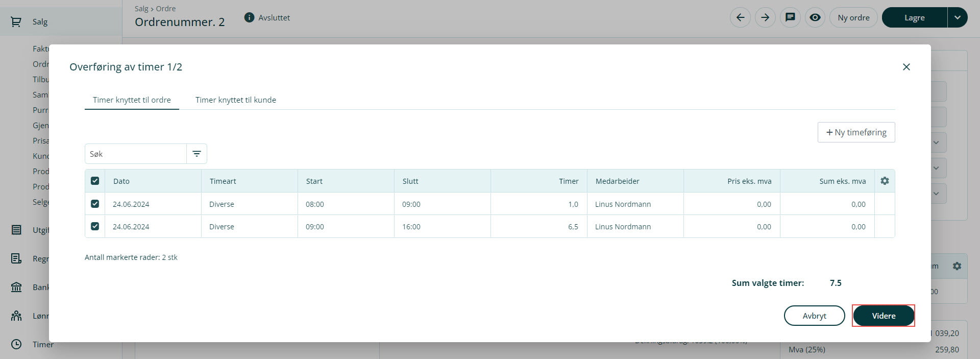The width and height of the screenshot is (980, 359).
Task: Go to previous order arrow
Action: pos(740,17)
